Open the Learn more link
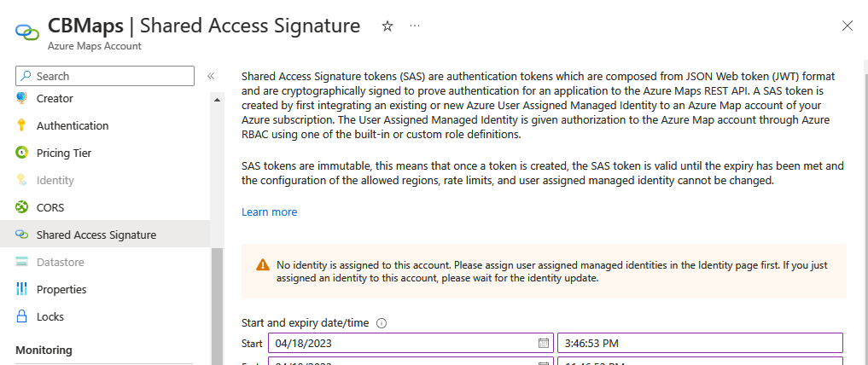The image size is (868, 365). [x=269, y=211]
